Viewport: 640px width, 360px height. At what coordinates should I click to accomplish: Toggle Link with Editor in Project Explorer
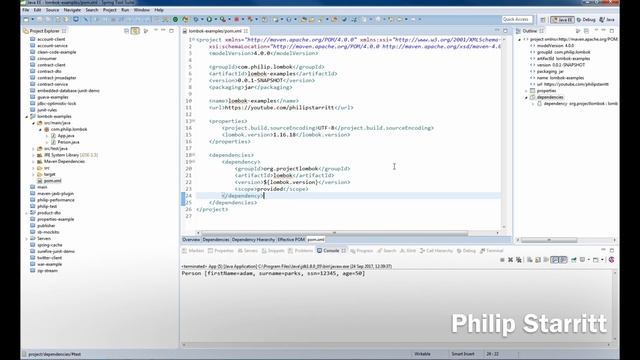pyautogui.click(x=135, y=31)
